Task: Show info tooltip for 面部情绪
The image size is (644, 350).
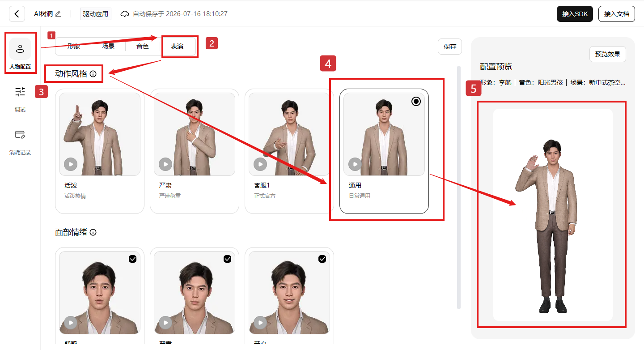Action: point(93,232)
